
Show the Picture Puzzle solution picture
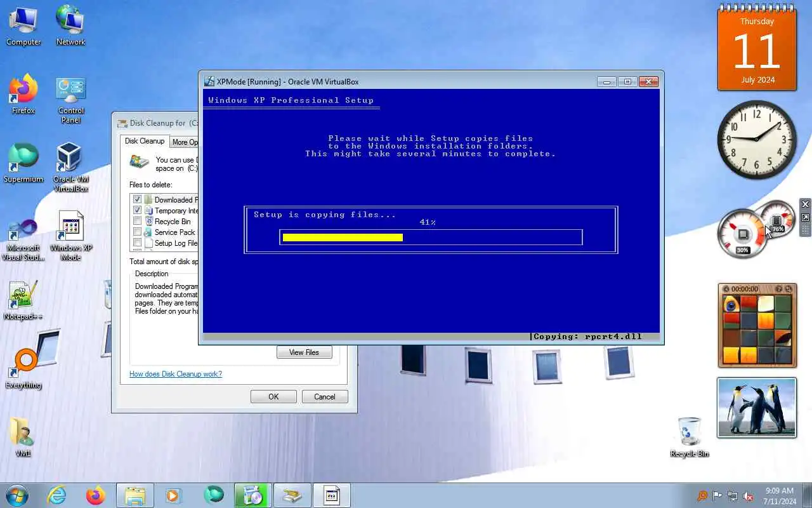coord(779,289)
